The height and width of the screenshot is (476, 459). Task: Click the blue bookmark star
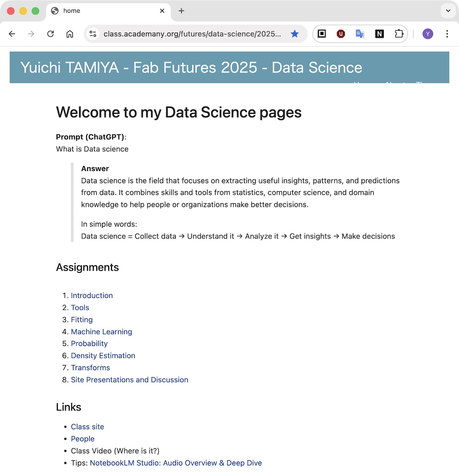pyautogui.click(x=295, y=34)
